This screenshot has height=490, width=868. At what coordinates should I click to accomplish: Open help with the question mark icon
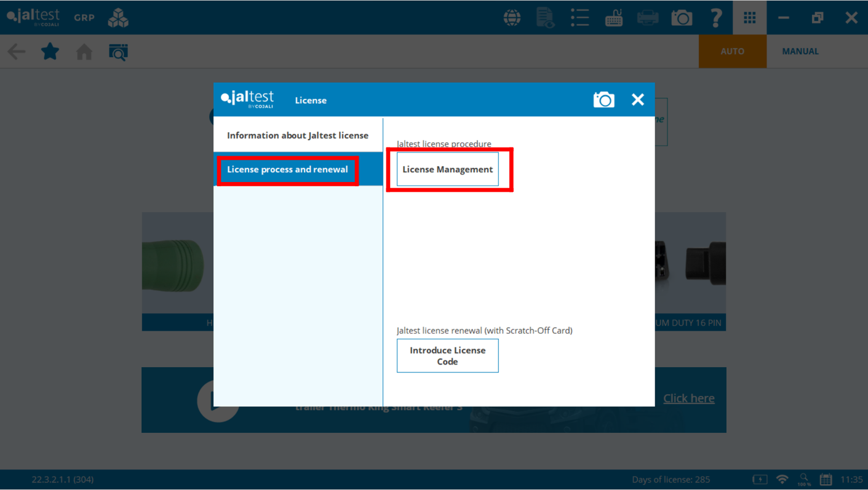tap(715, 18)
